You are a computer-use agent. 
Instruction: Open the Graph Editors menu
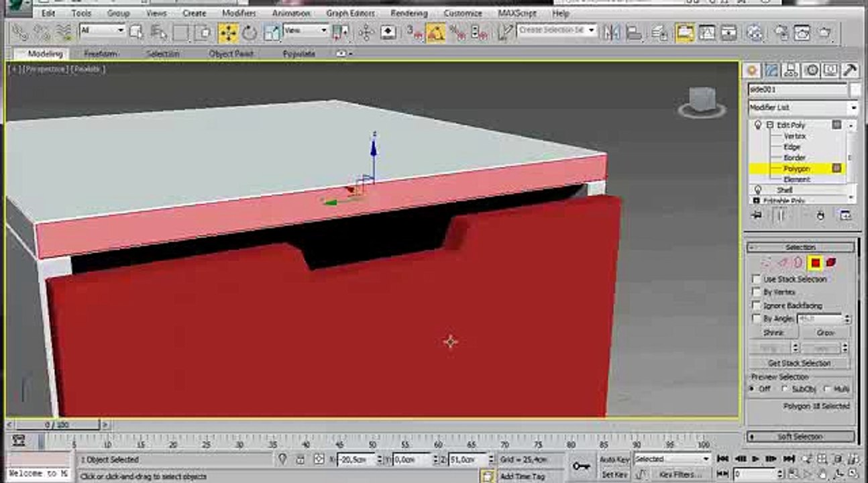coord(350,13)
